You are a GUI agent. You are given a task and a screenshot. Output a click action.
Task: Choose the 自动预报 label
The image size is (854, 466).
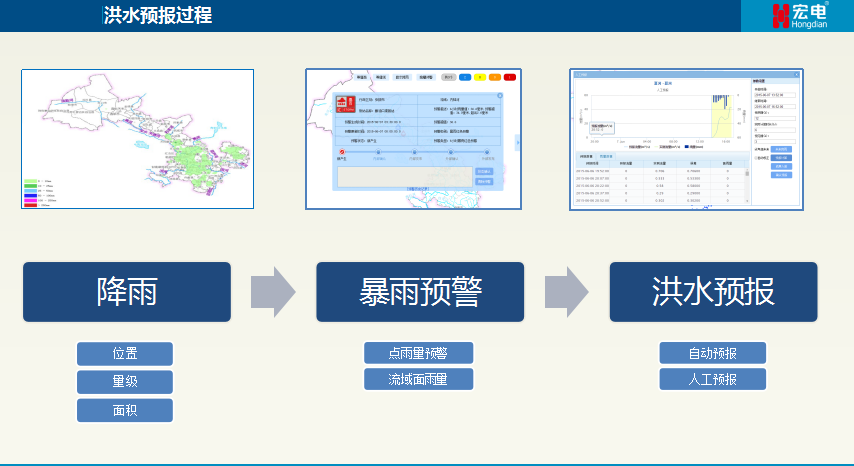712,353
